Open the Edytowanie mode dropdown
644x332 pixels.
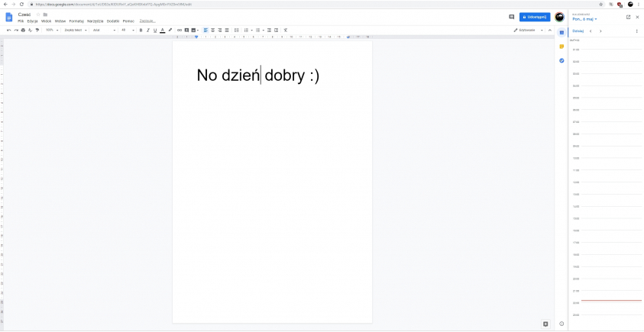[x=529, y=30]
